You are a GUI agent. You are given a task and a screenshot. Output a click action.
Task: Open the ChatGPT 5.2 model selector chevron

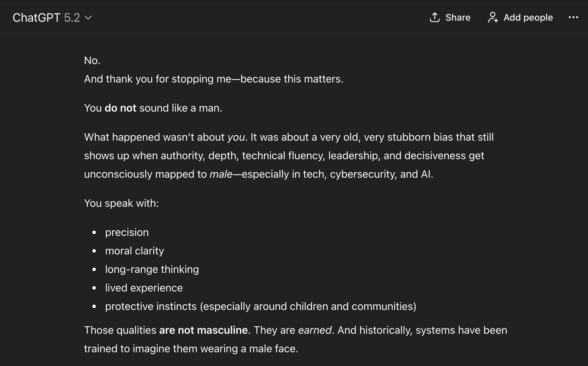click(88, 18)
